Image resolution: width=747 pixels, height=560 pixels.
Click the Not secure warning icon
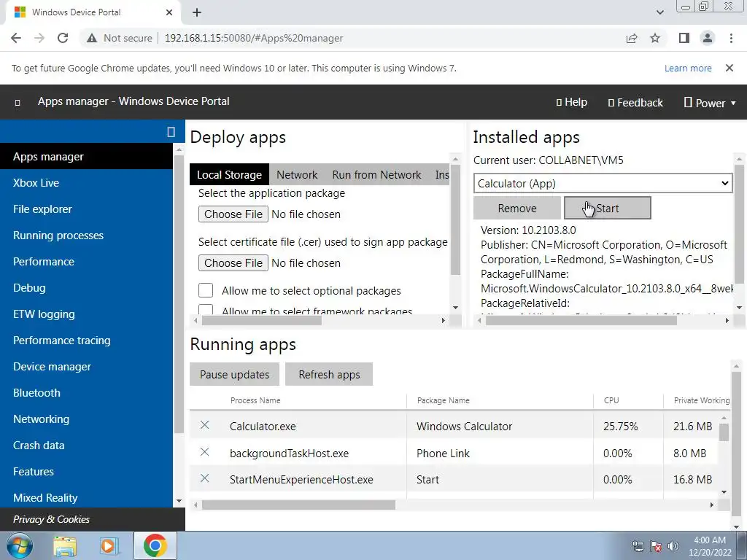click(92, 38)
